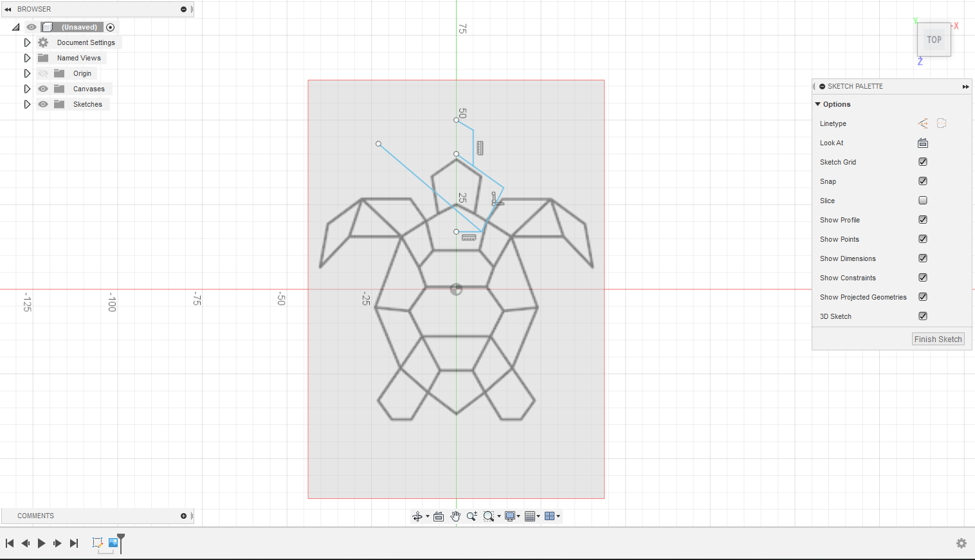
Task: Collapse the Options section in Sketch Palette
Action: [817, 104]
